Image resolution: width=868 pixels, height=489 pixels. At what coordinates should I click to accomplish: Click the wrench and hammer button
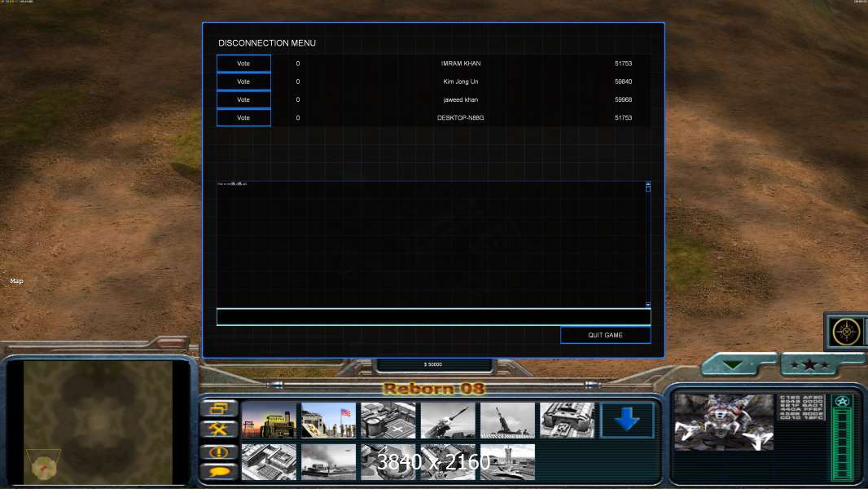coord(218,430)
